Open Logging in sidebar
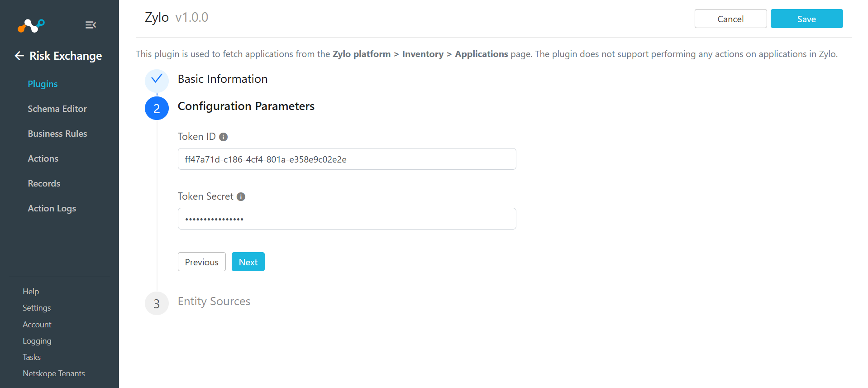 point(37,341)
